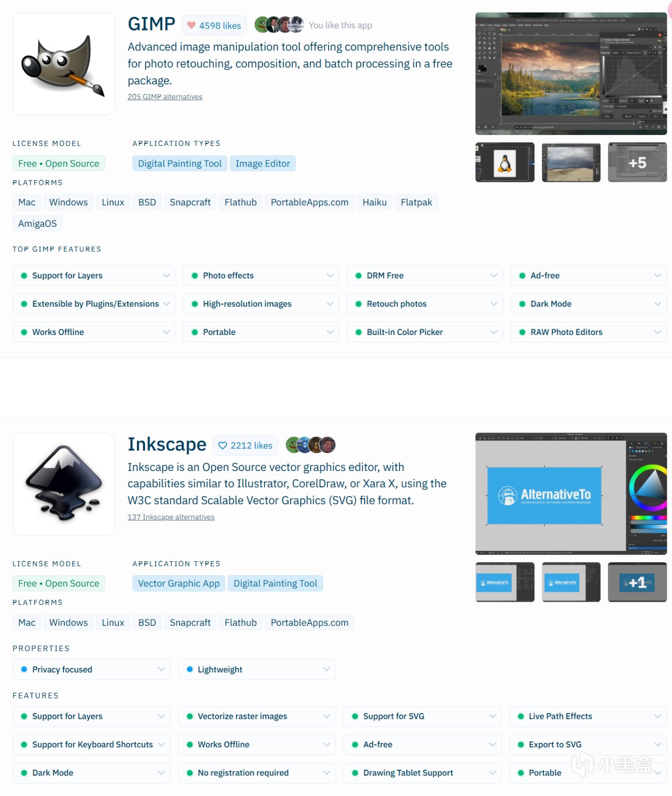The height and width of the screenshot is (796, 672).
Task: Expand Built-in Color Picker feature
Action: click(425, 332)
